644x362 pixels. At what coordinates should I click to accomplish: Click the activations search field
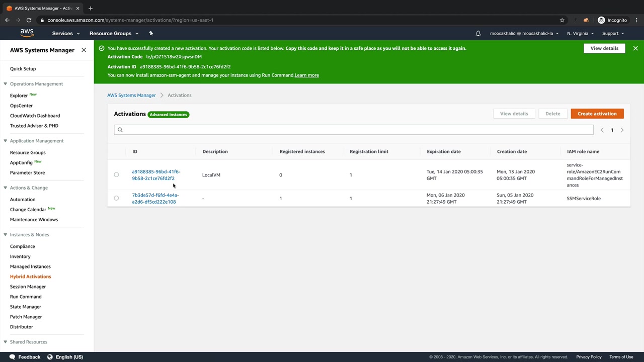[353, 130]
